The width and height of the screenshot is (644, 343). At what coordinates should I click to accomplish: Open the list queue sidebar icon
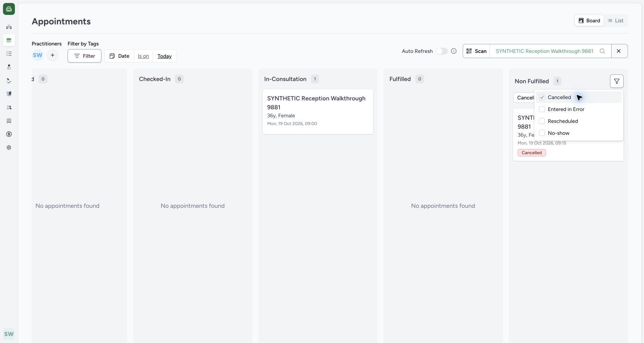[x=9, y=54]
